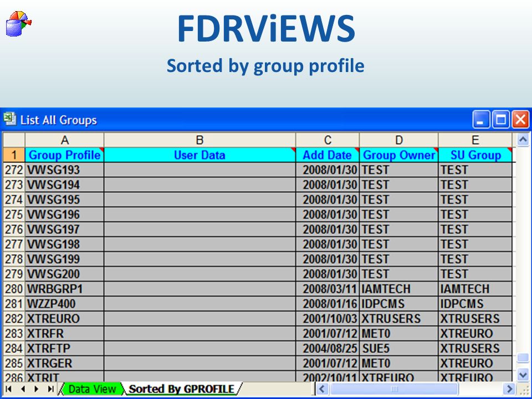
Task: Click XTREURO SU Group cell in row 285
Action: tap(475, 364)
